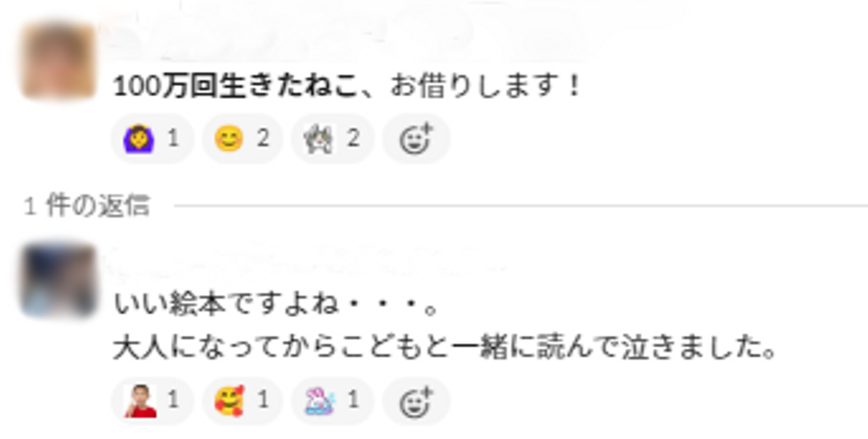This screenshot has width=868, height=439.
Task: Click the 1 件の返信 reply count label
Action: point(86,206)
